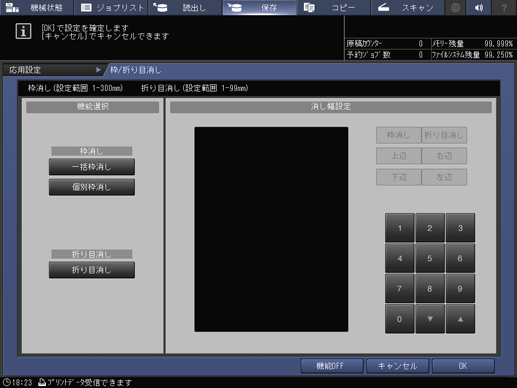Turn function off with 機能OFF
This screenshot has width=517, height=388.
point(332,366)
